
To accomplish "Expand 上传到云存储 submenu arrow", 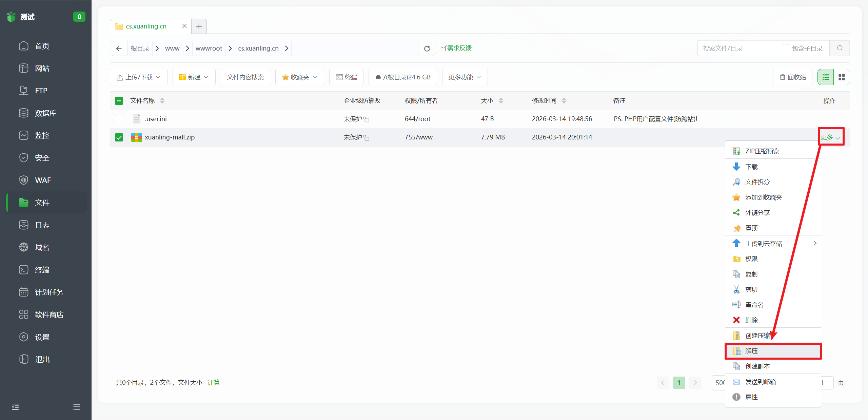I will coord(815,244).
